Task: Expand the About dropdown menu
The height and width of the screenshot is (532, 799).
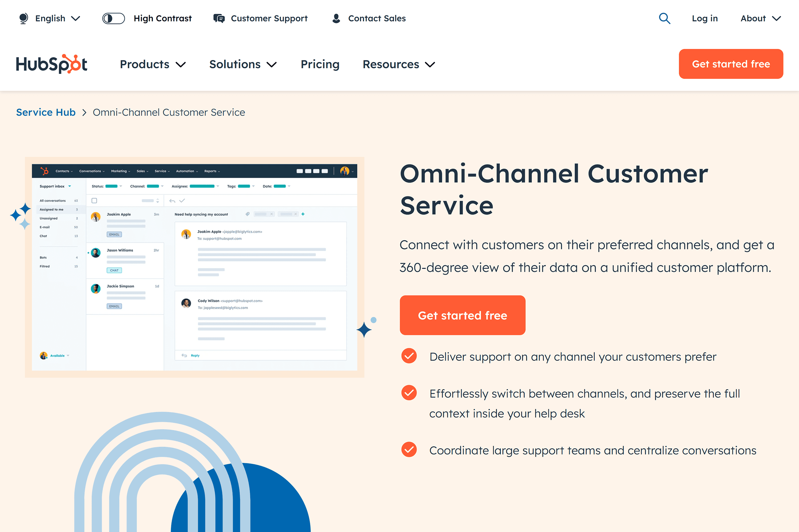Action: [x=761, y=18]
